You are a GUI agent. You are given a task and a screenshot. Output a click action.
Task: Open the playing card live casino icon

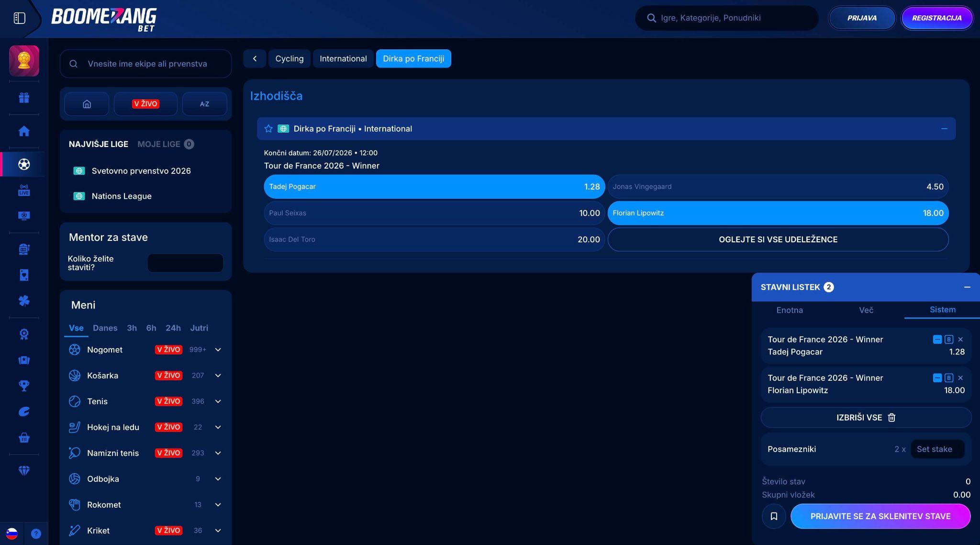coord(24,275)
